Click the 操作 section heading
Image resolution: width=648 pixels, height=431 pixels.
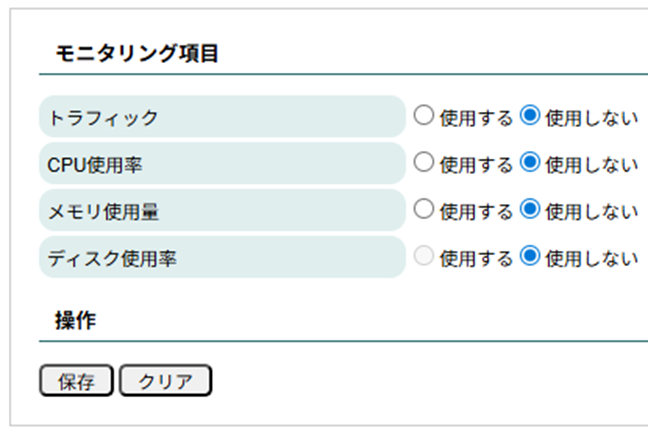tap(75, 320)
